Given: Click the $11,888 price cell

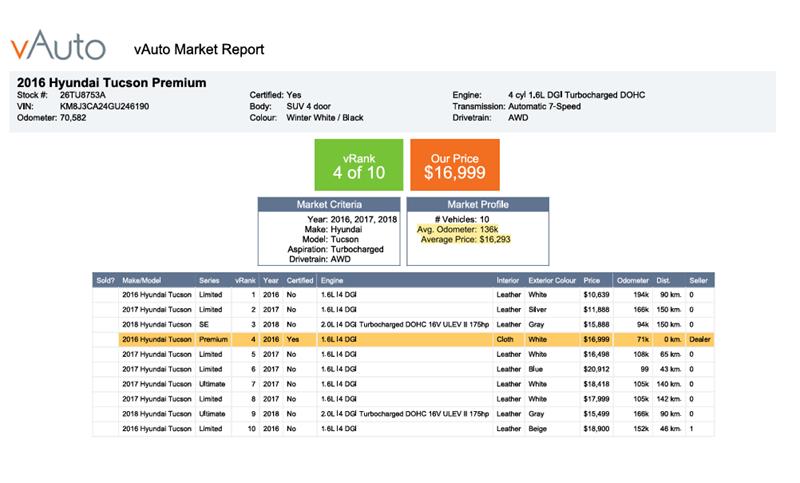Looking at the screenshot, I should (x=596, y=310).
